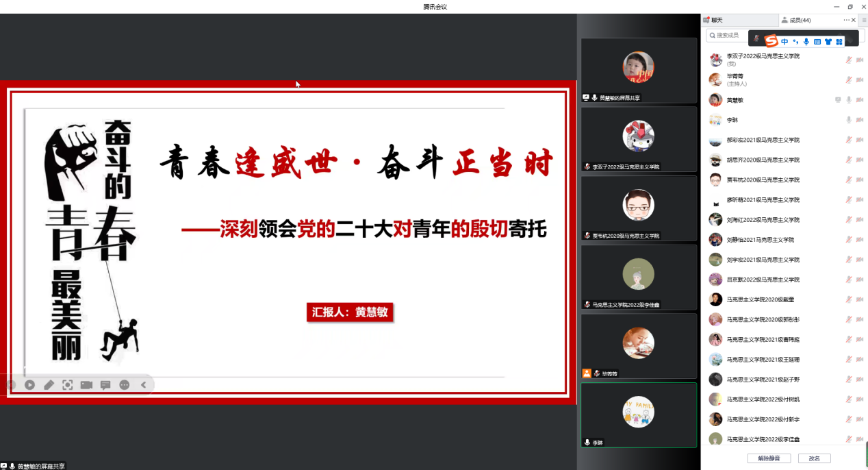Toggle camera icon for 毕菁菁 host
Screen dimensions: 868x470
pyautogui.click(x=859, y=80)
